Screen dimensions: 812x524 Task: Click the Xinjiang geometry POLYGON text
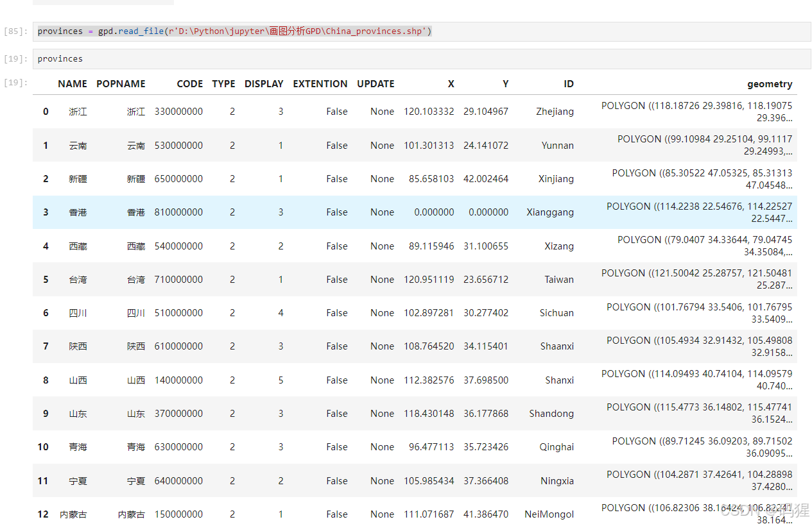(x=702, y=179)
